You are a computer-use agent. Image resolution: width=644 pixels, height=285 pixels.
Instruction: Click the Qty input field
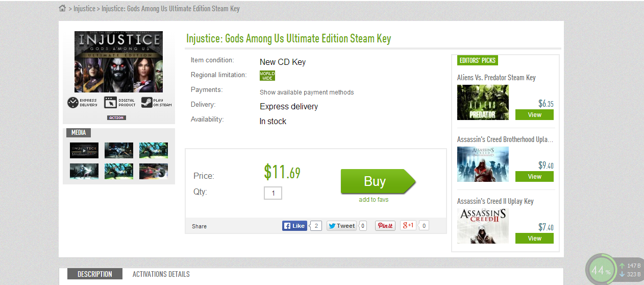click(273, 193)
